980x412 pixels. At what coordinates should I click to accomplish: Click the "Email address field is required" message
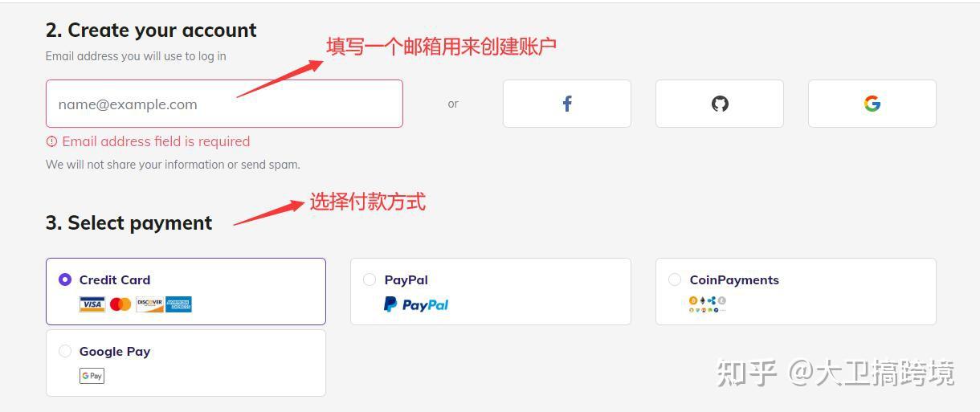point(156,141)
